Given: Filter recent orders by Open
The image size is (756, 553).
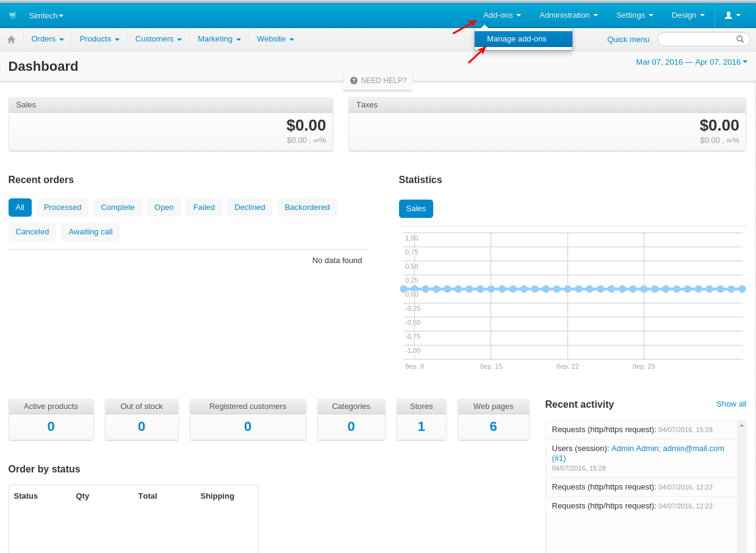Looking at the screenshot, I should [x=164, y=208].
